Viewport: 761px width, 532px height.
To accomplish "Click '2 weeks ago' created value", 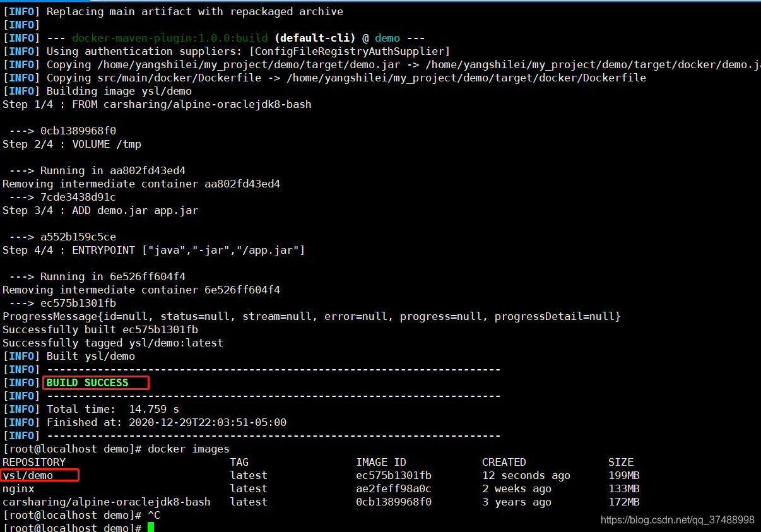I will [517, 488].
